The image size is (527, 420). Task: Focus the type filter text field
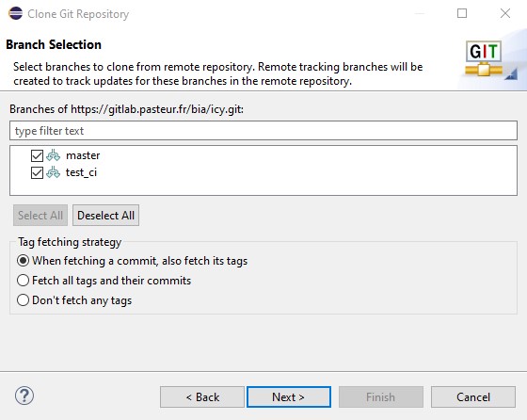(x=263, y=131)
